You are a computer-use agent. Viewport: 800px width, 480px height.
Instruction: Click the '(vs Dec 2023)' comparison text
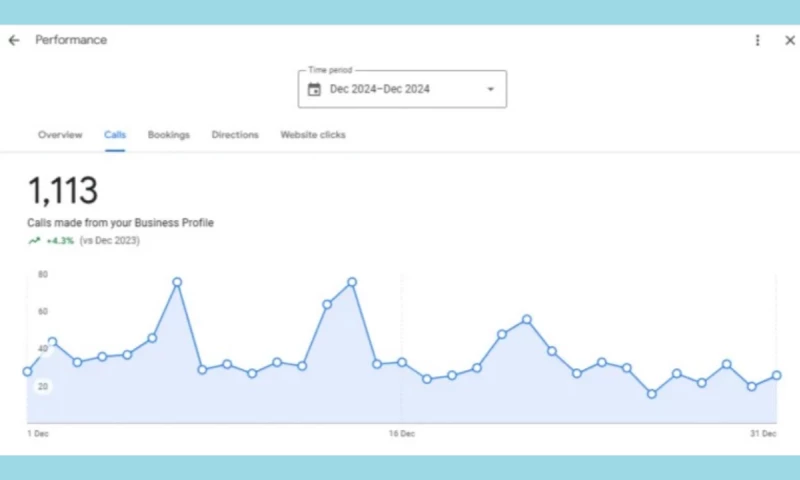110,241
